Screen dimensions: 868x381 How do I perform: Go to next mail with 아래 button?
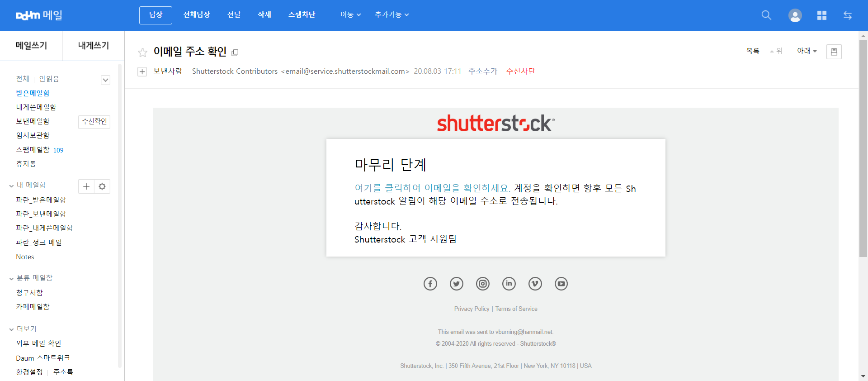[807, 51]
